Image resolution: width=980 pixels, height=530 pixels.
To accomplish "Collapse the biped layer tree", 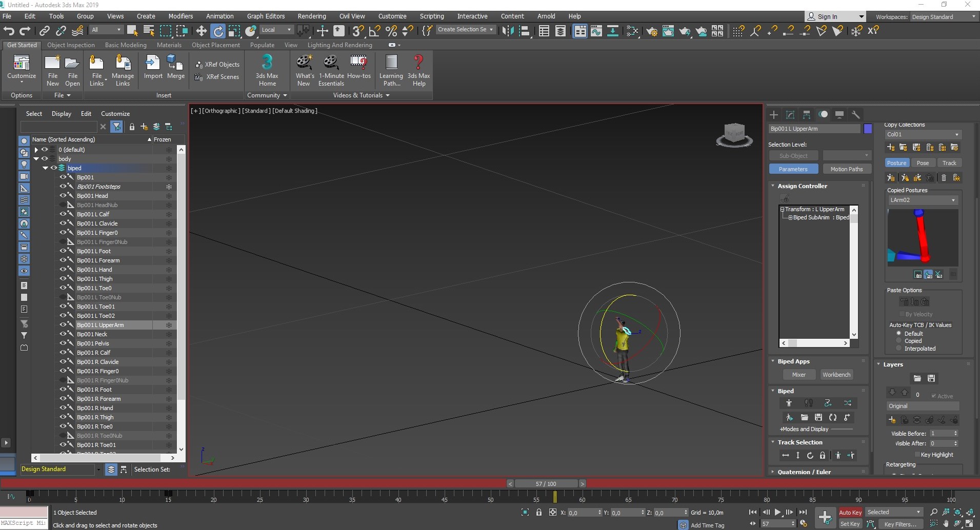I will [46, 168].
